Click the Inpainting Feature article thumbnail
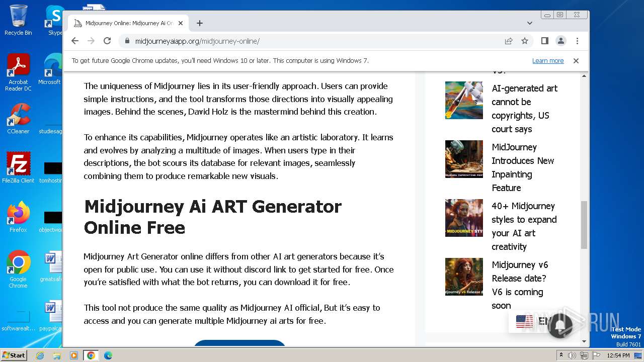Image resolution: width=644 pixels, height=362 pixels. pyautogui.click(x=464, y=159)
